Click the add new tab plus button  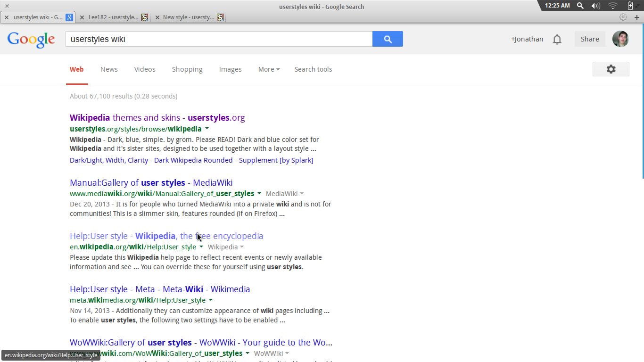pyautogui.click(x=636, y=17)
